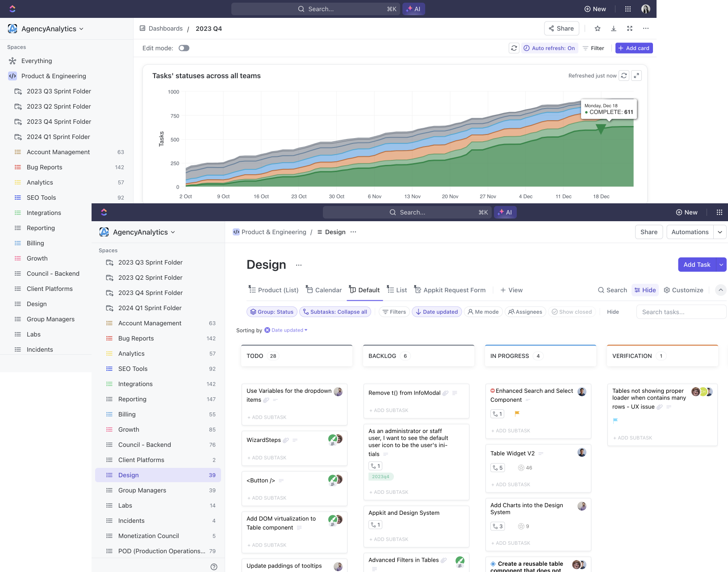Toggle the Edit mode switch
This screenshot has height=572, width=728.
pos(184,48)
